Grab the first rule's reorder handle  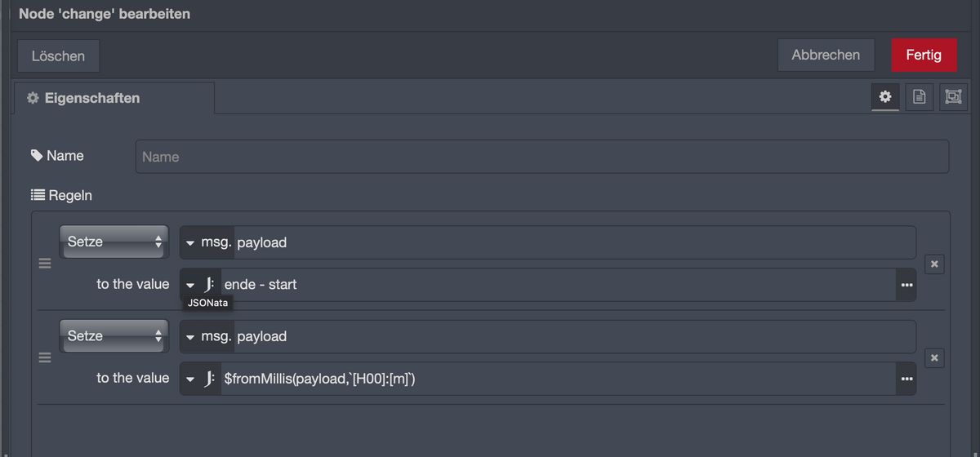[45, 264]
